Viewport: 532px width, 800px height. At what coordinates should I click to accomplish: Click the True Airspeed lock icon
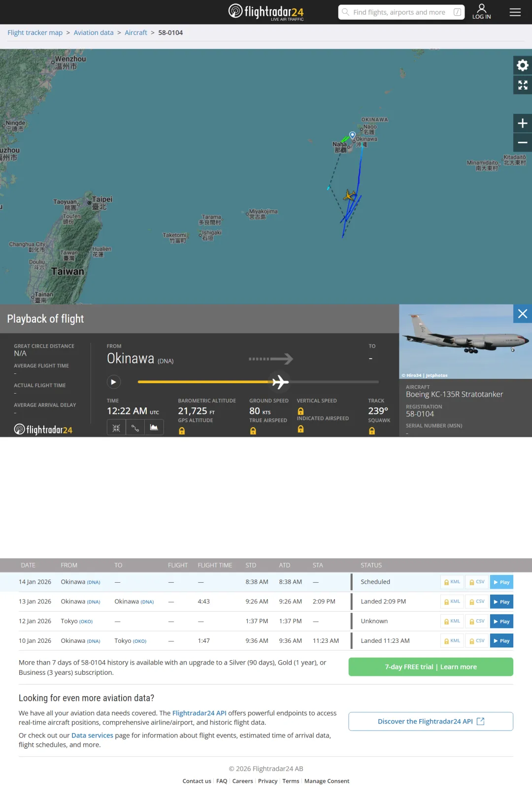(x=253, y=431)
